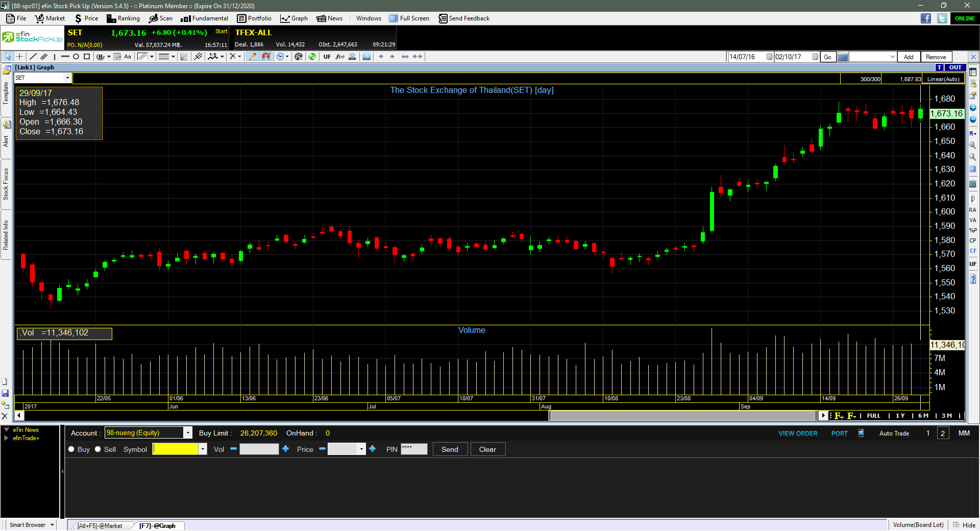Click the mobile phone icon beside PORT

pyautogui.click(x=861, y=433)
